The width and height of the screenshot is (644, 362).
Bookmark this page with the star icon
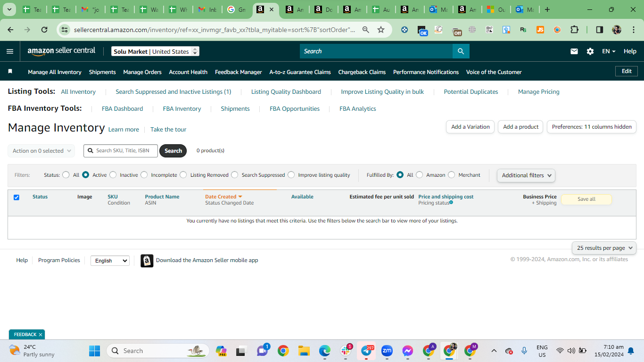pos(381,30)
